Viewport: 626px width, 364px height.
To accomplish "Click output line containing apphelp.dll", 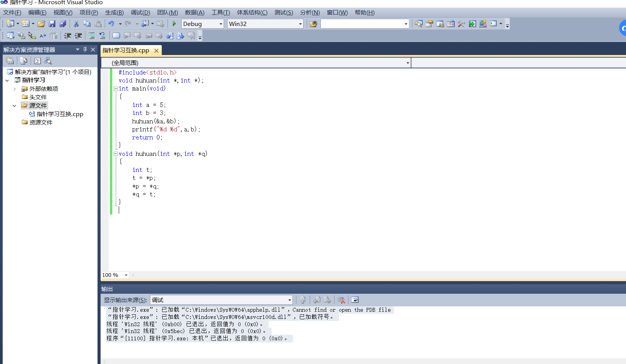I will pos(249,310).
